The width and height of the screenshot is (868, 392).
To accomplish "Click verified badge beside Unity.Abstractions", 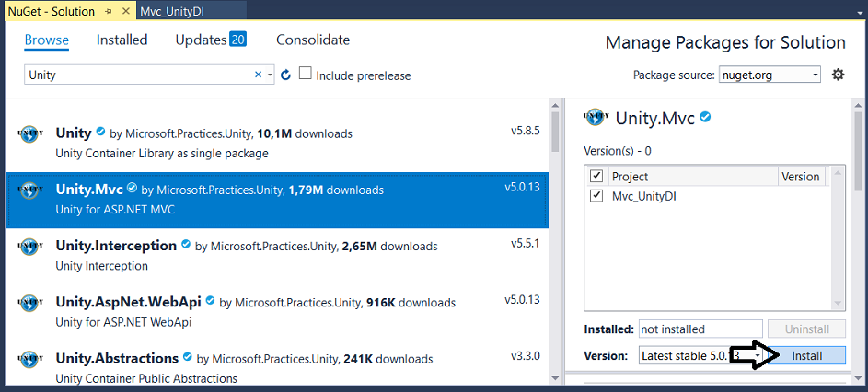I will 188,356.
